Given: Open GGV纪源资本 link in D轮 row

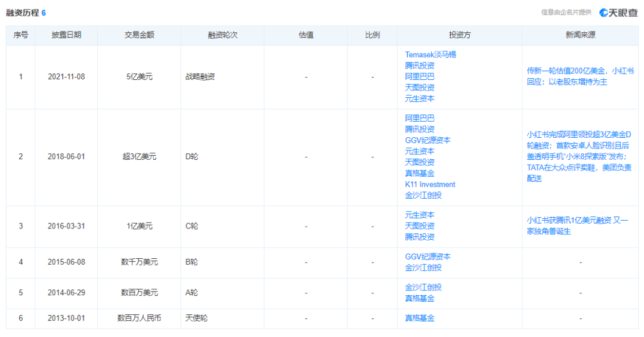Looking at the screenshot, I should pyautogui.click(x=428, y=140).
